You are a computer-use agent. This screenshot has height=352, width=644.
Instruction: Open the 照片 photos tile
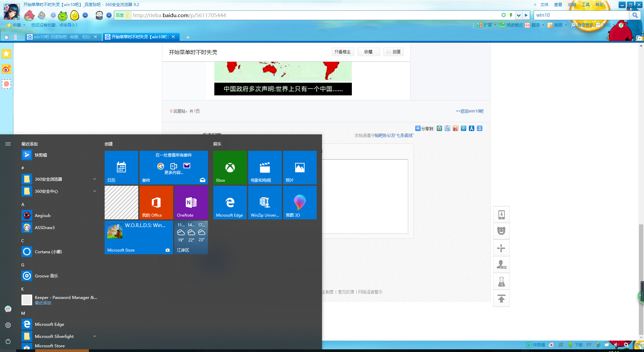pos(300,168)
